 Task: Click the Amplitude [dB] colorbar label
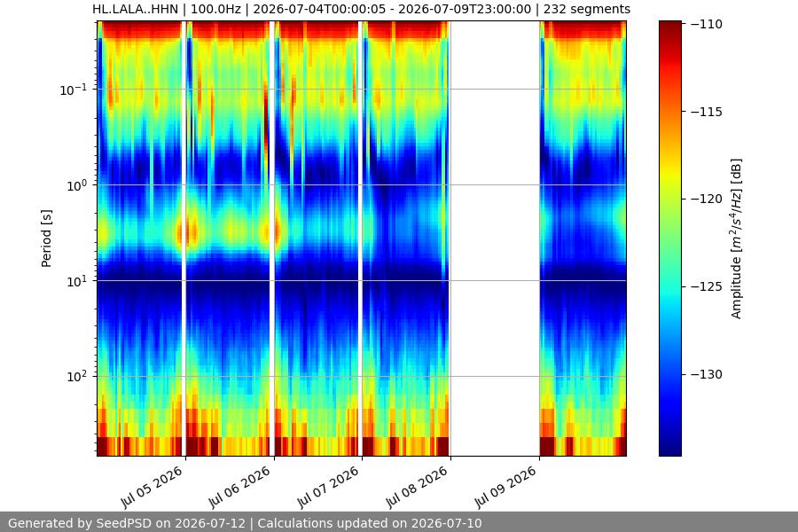[736, 239]
